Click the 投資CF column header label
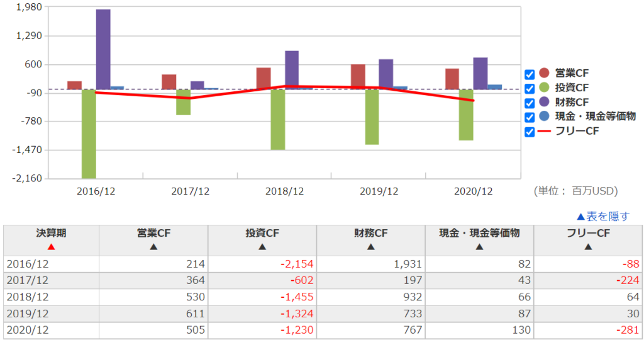Image resolution: width=644 pixels, height=340 pixels. 262,233
